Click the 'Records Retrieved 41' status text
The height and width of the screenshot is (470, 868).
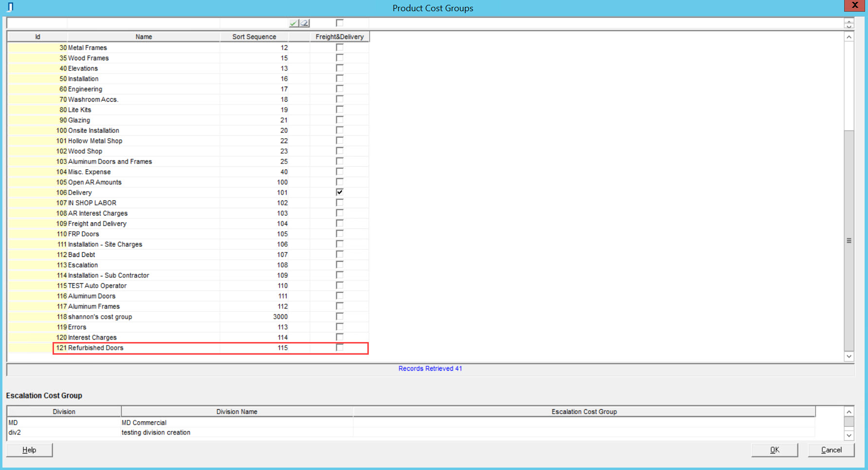[x=430, y=368]
